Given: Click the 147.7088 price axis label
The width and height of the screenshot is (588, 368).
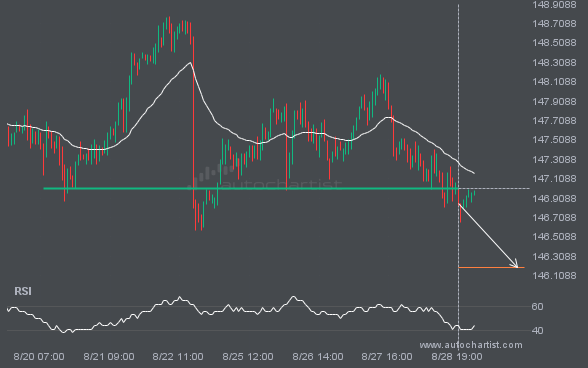Looking at the screenshot, I should coord(554,120).
